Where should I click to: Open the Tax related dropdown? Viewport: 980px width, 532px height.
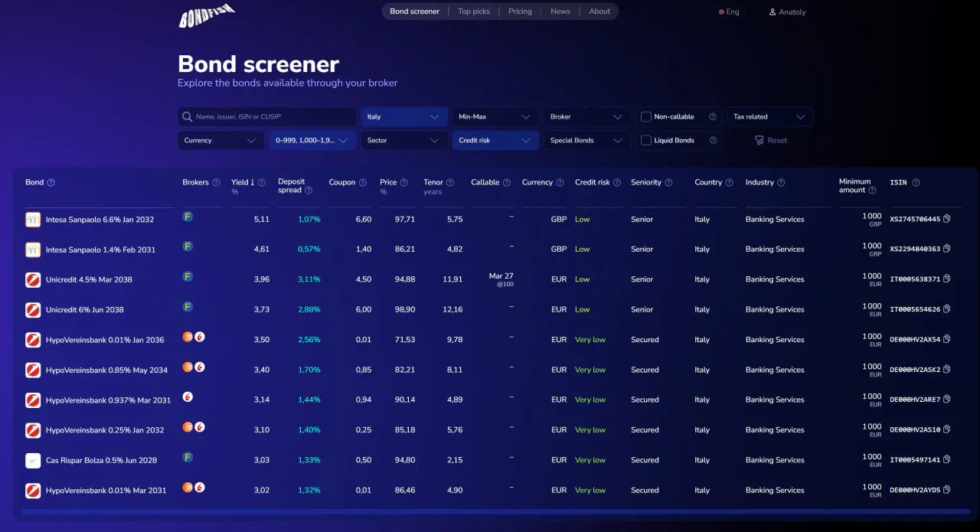click(769, 117)
